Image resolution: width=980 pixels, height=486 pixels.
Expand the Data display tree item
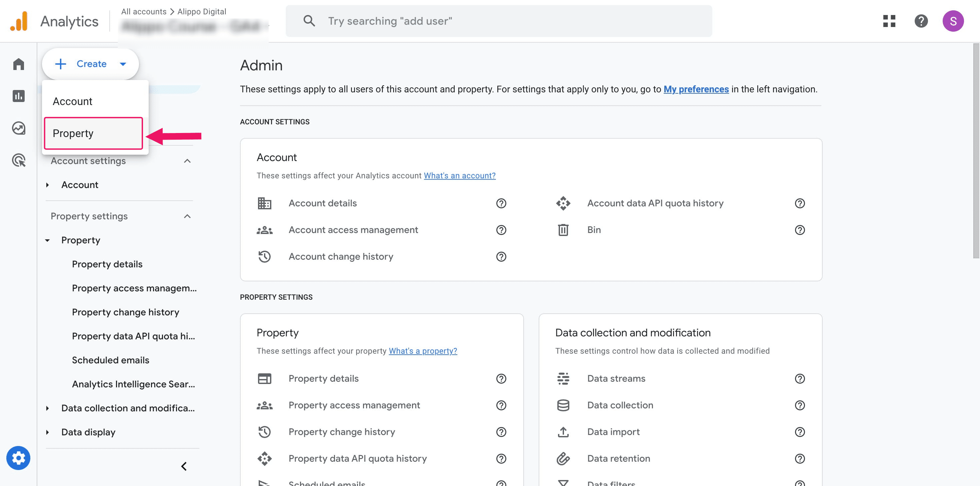click(x=48, y=432)
